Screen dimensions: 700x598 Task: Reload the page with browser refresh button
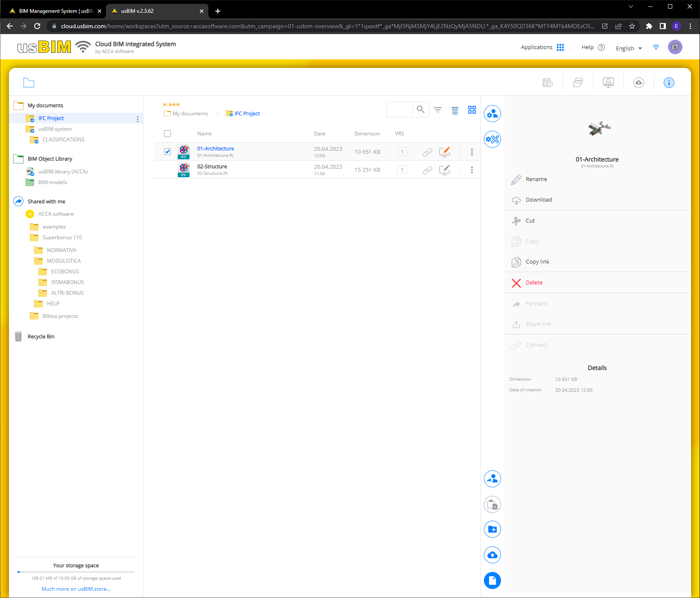pyautogui.click(x=37, y=26)
